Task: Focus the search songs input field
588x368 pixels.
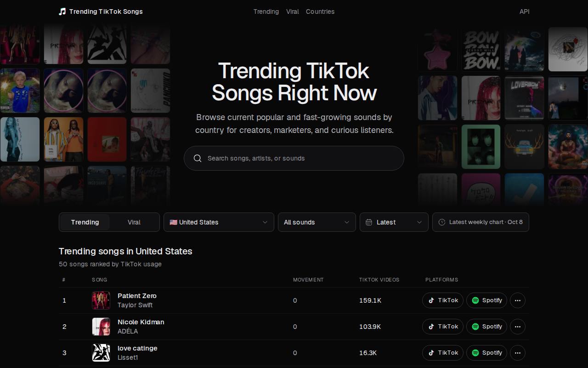Action: click(x=294, y=158)
